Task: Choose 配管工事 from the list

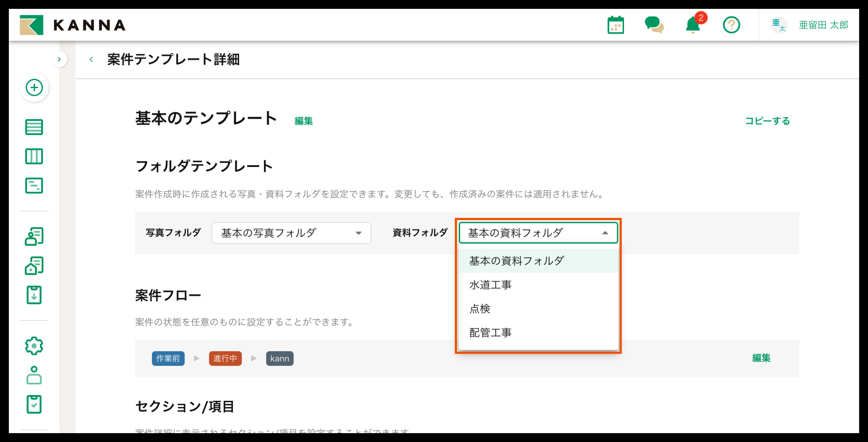Action: 490,333
